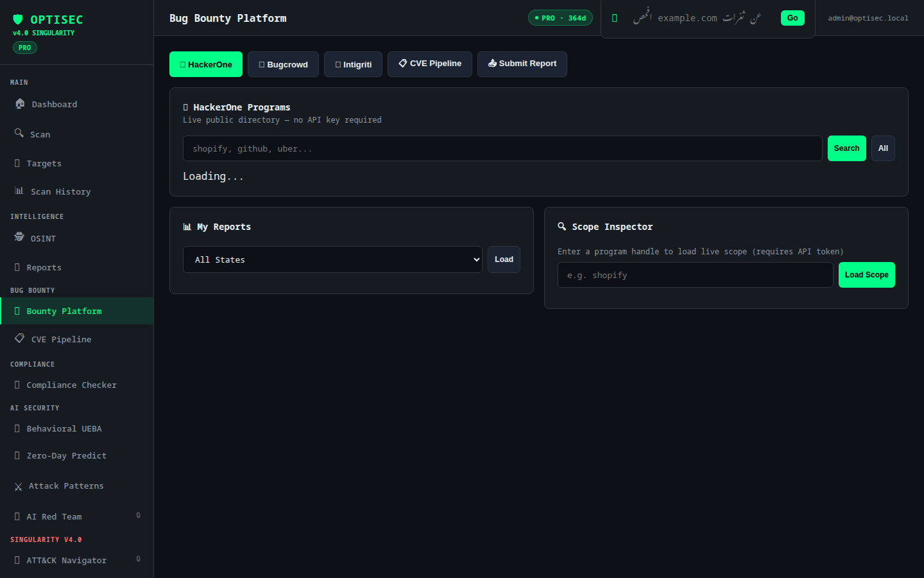Image resolution: width=924 pixels, height=578 pixels.
Task: Click the green Search button
Action: point(847,148)
